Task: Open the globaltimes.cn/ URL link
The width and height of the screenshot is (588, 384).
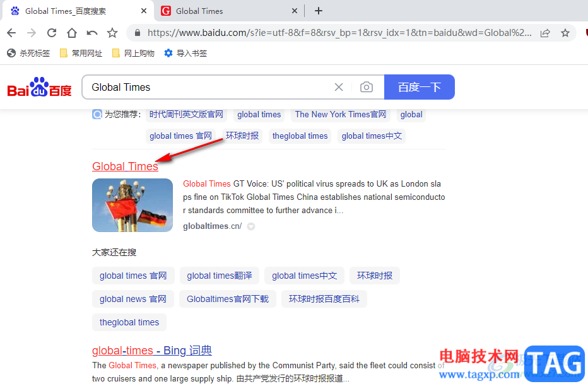Action: click(212, 226)
